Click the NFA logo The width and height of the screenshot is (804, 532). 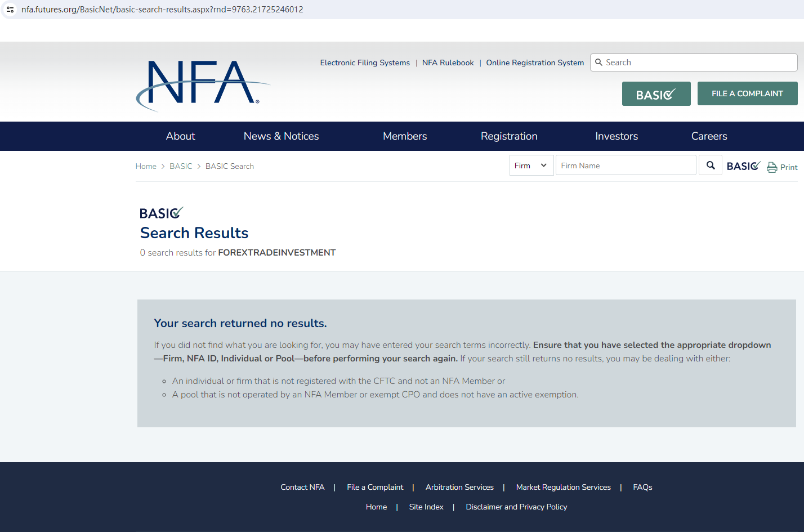(202, 84)
